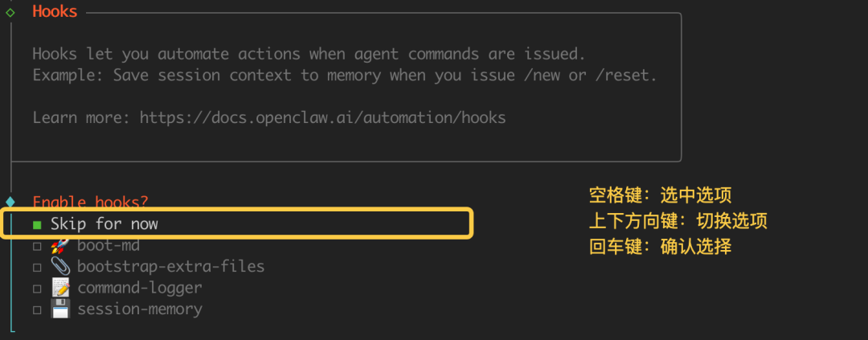Select the boot-md option label
Viewport: 868px width, 340px height.
(x=108, y=245)
